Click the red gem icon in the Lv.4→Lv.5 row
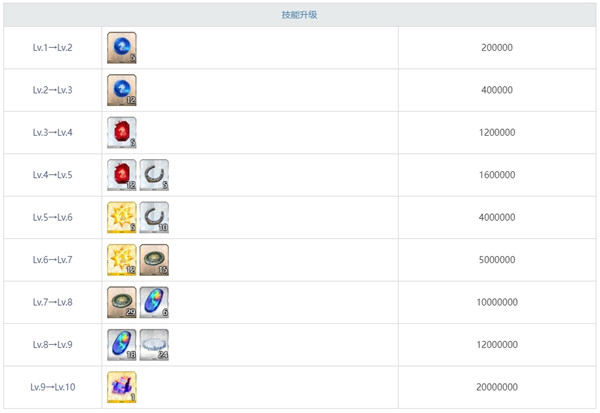The width and height of the screenshot is (600, 413). (122, 175)
